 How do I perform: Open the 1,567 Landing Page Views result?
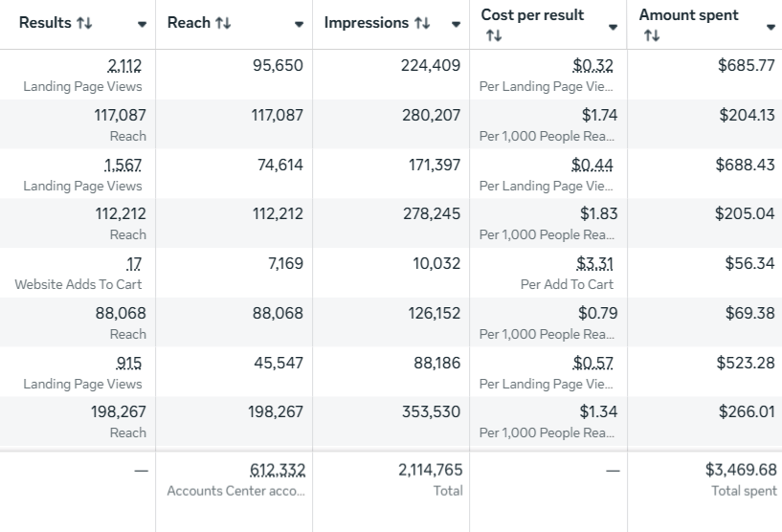coord(123,165)
